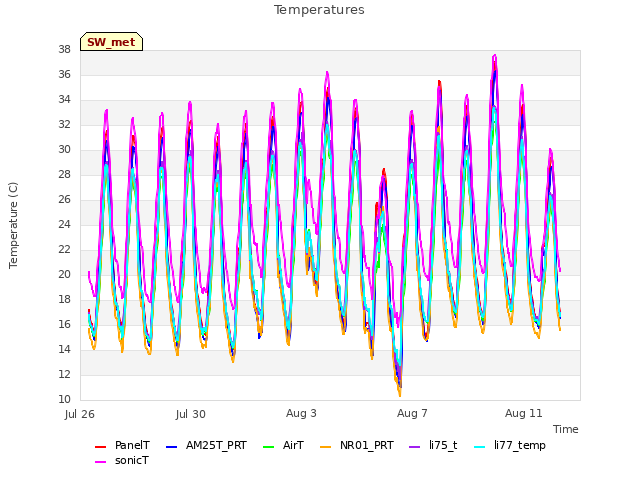Click the purple li75_t legend swatch
Screen dimensions: 640x480
click(x=414, y=447)
